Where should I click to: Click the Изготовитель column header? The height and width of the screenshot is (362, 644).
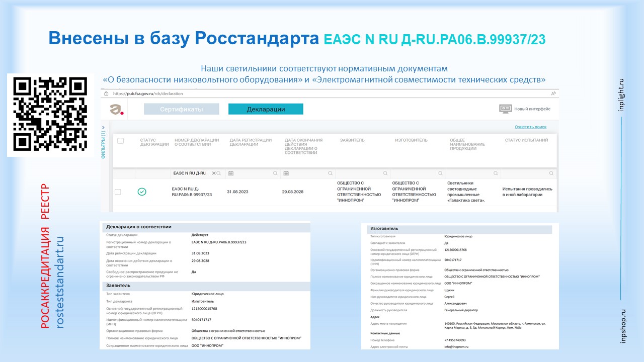tap(411, 140)
